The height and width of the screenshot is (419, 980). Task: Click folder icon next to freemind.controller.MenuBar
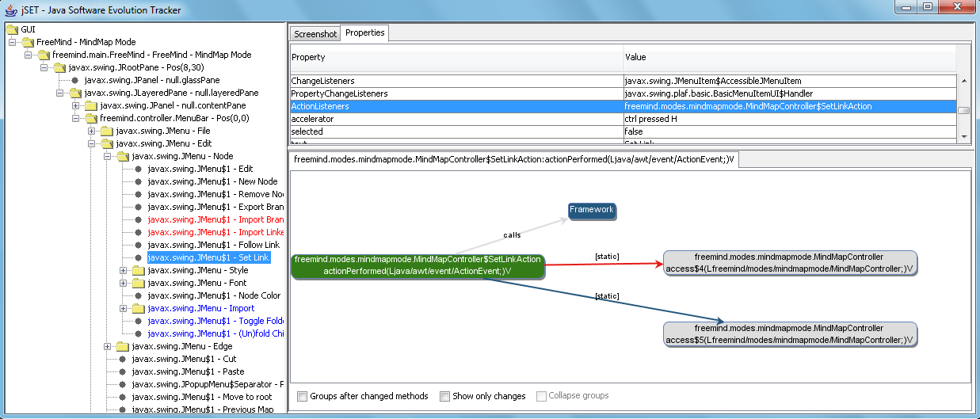(91, 118)
